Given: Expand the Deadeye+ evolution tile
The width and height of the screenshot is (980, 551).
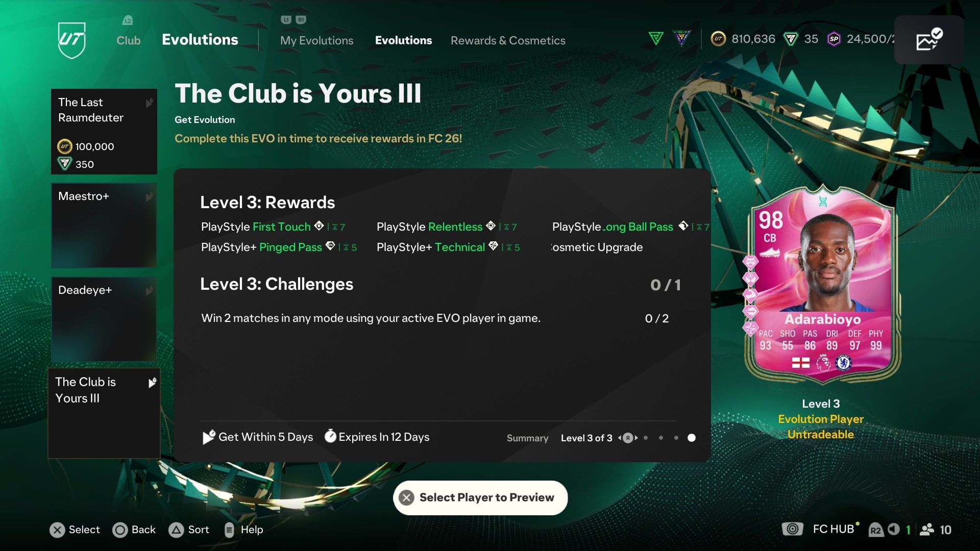Looking at the screenshot, I should [x=104, y=319].
